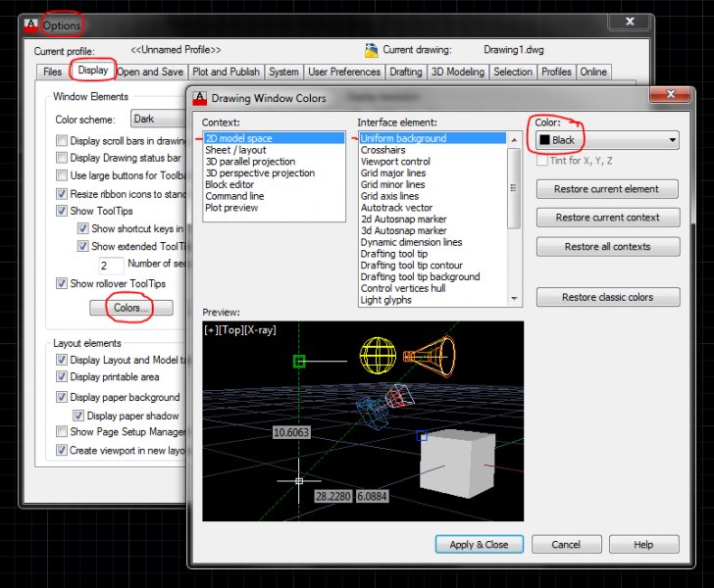Click the Colors... button

pos(130,308)
